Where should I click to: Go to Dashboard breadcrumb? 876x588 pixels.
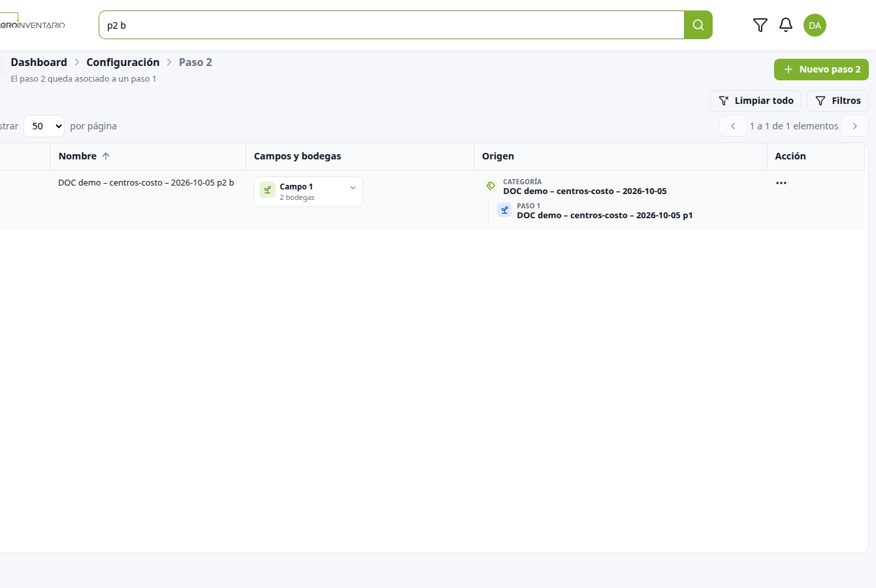[39, 62]
